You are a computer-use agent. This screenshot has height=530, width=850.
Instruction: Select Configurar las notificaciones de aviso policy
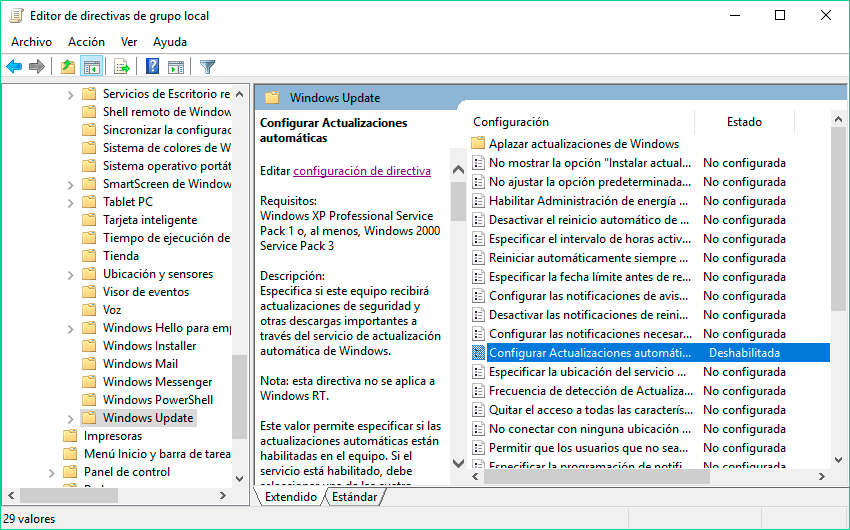click(588, 296)
